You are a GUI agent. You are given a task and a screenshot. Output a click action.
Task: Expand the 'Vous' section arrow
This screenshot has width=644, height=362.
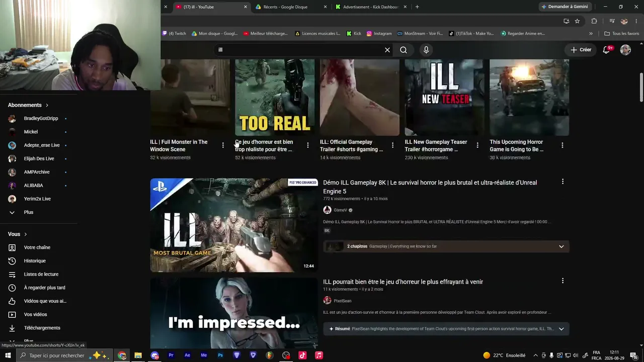(25, 234)
